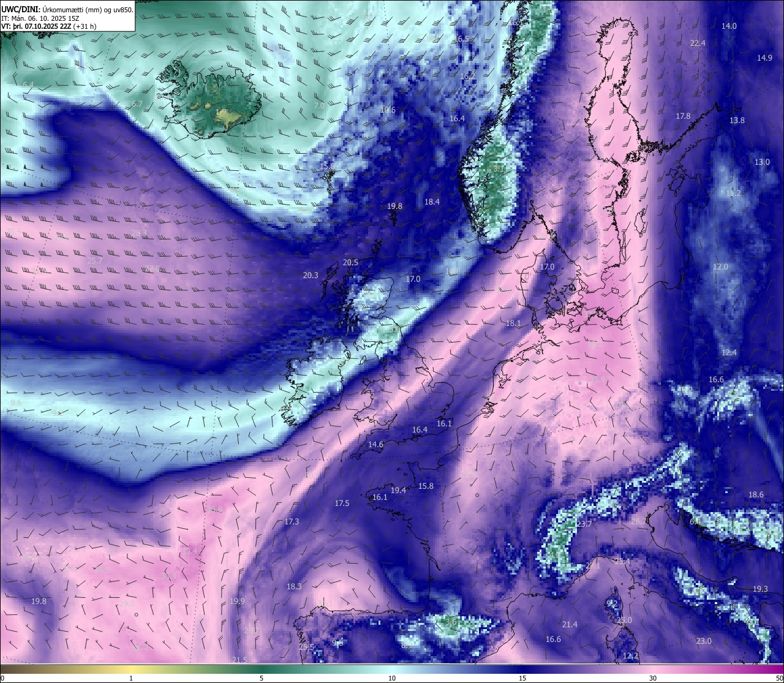784x683 pixels.
Task: Click the 19.3 value label
Action: click(760, 589)
